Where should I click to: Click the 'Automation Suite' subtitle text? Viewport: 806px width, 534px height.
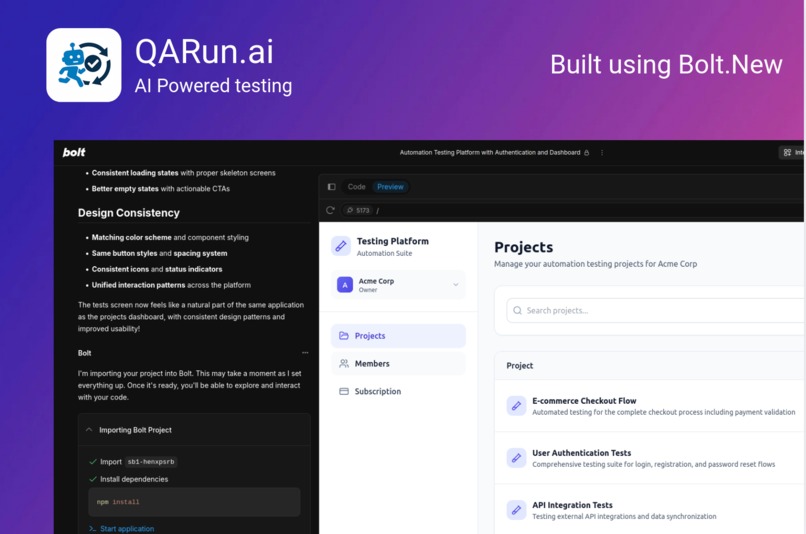point(384,253)
